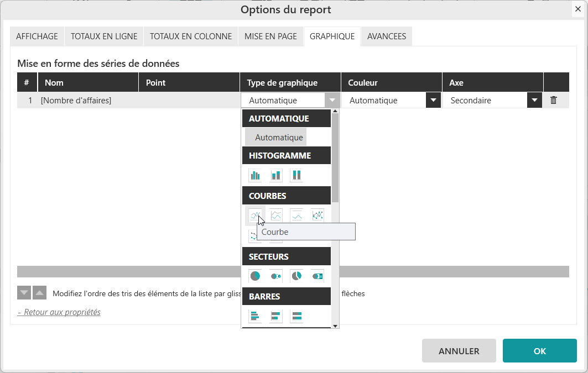Choose the line with markers chart icon

[318, 216]
